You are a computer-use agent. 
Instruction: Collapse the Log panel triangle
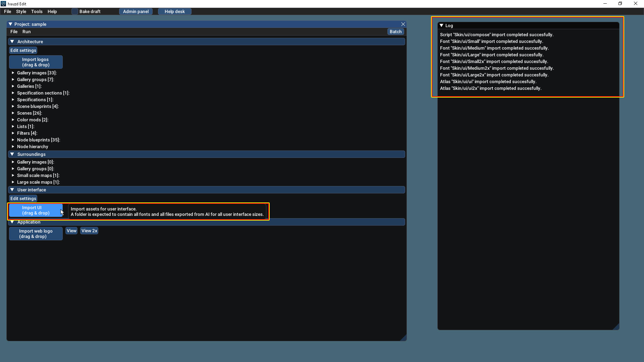[x=441, y=25]
